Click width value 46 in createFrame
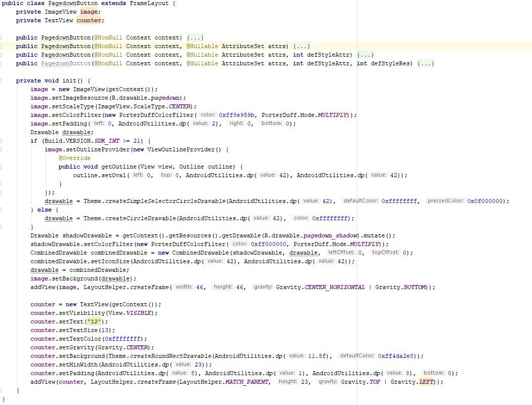532x405 pixels. click(200, 288)
